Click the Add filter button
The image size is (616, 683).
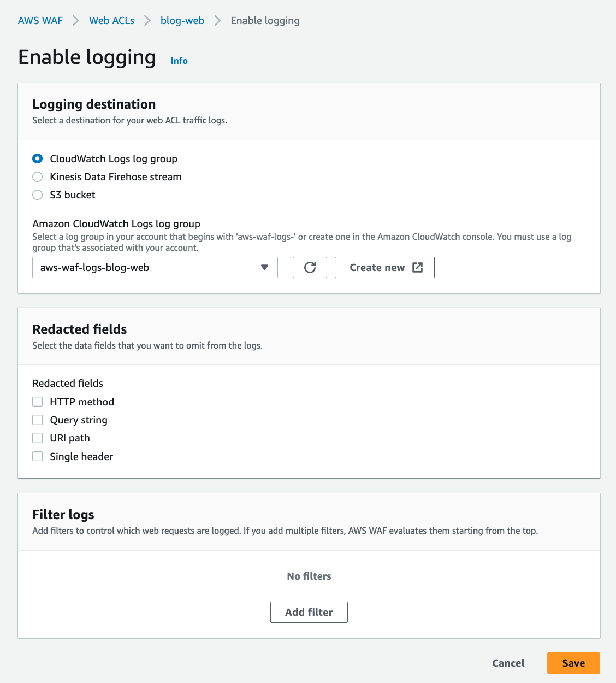tap(309, 612)
